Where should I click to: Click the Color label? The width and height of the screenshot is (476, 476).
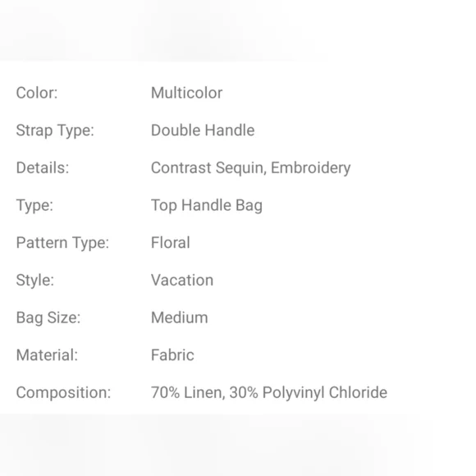(x=37, y=93)
